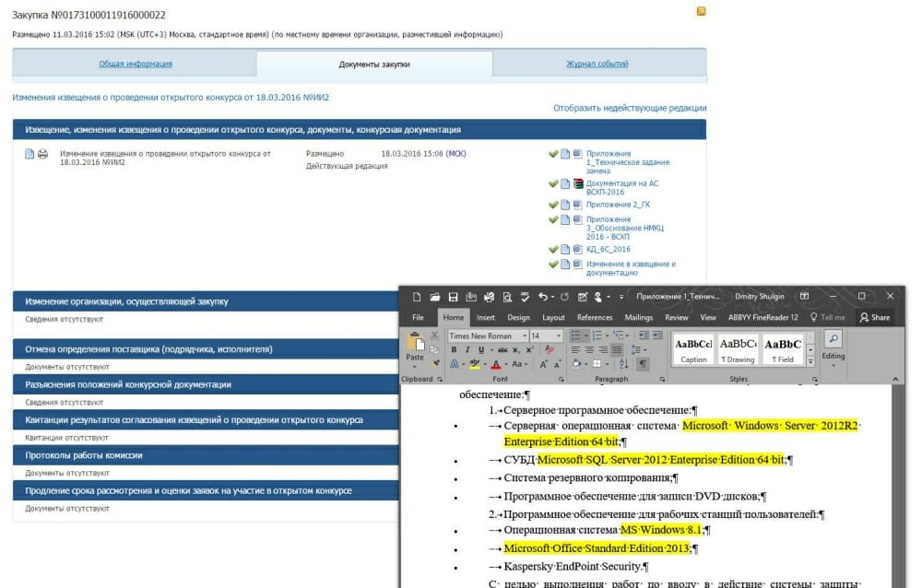Select the Caption style thumbnail

(693, 350)
